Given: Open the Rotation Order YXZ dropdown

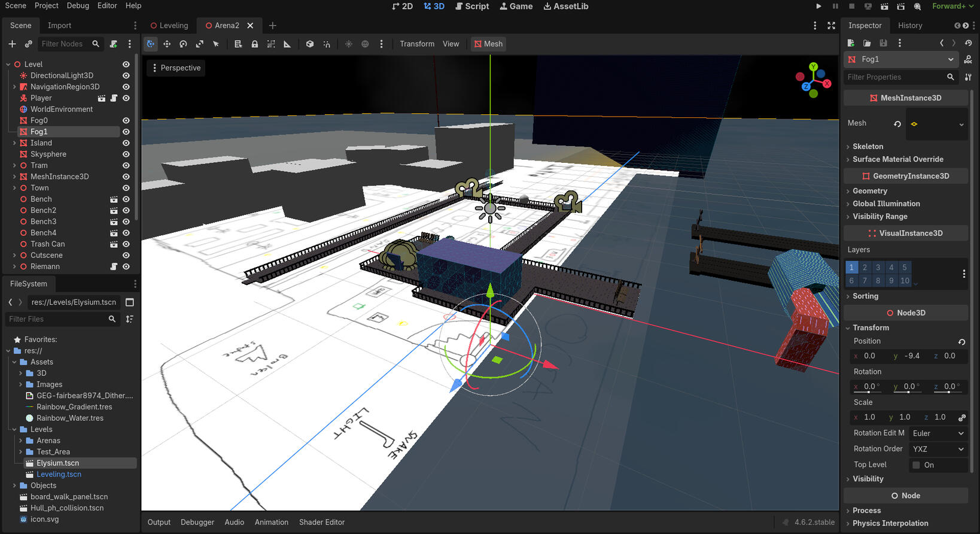Looking at the screenshot, I should click(938, 449).
